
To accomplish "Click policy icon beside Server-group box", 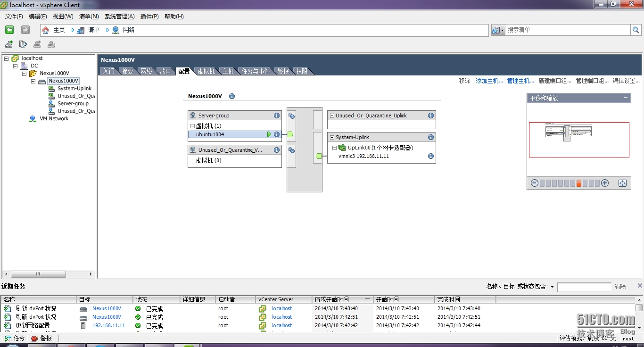I will (x=291, y=116).
